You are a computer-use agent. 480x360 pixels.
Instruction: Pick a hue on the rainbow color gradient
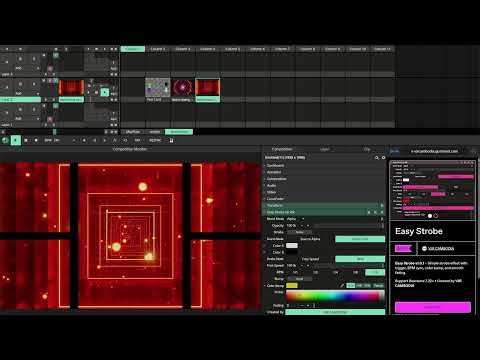(335, 296)
